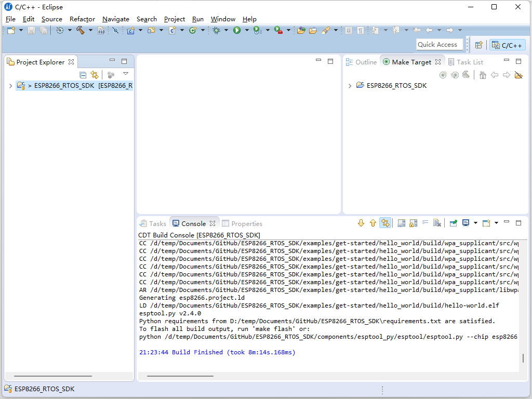This screenshot has width=532, height=399.
Task: Open the Open Console dropdown arrow
Action: pos(496,223)
